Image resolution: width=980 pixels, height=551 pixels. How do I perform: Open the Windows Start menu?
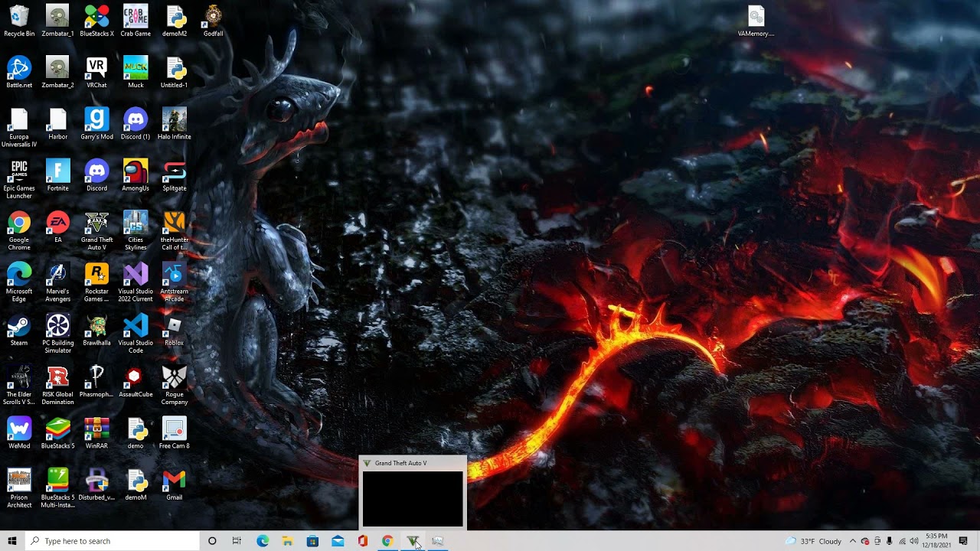pos(11,541)
